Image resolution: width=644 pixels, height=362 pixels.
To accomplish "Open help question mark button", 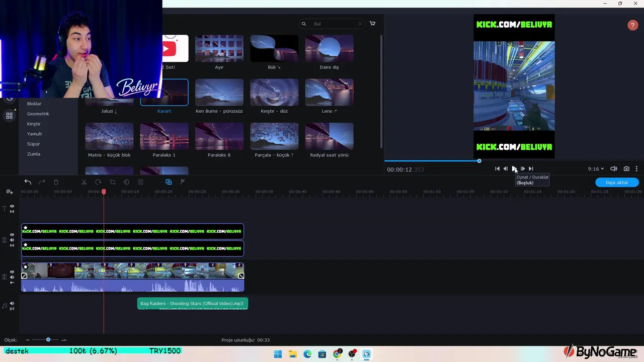I will (x=632, y=25).
